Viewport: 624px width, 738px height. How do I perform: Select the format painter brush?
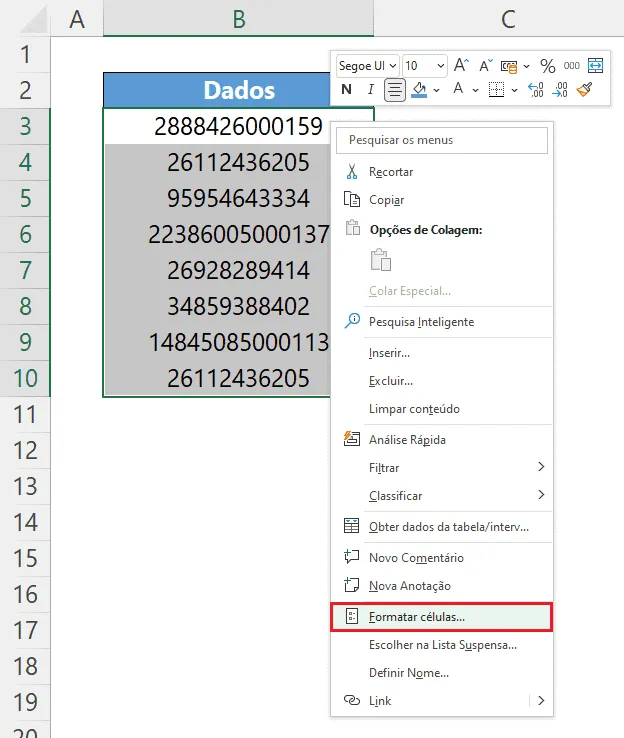[x=584, y=89]
